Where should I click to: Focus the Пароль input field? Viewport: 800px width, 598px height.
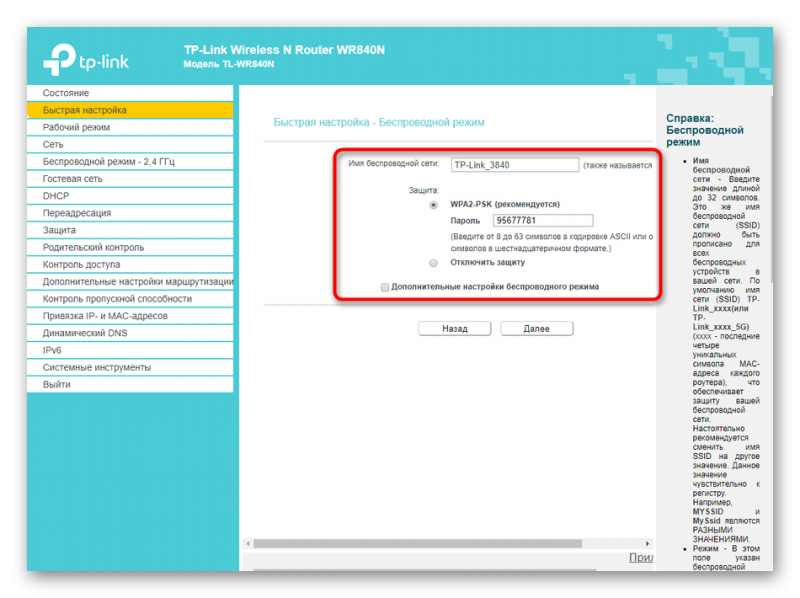543,220
